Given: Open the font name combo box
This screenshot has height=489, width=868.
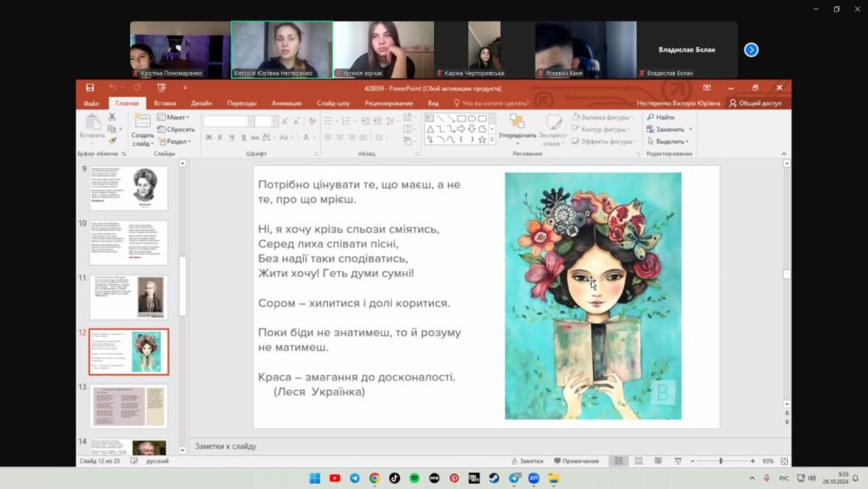Looking at the screenshot, I should pyautogui.click(x=228, y=122).
